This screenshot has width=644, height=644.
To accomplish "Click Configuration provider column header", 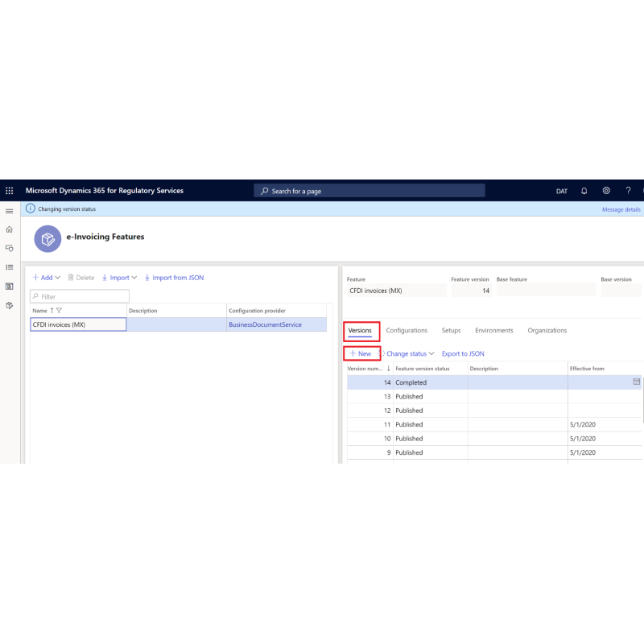I will click(x=257, y=311).
